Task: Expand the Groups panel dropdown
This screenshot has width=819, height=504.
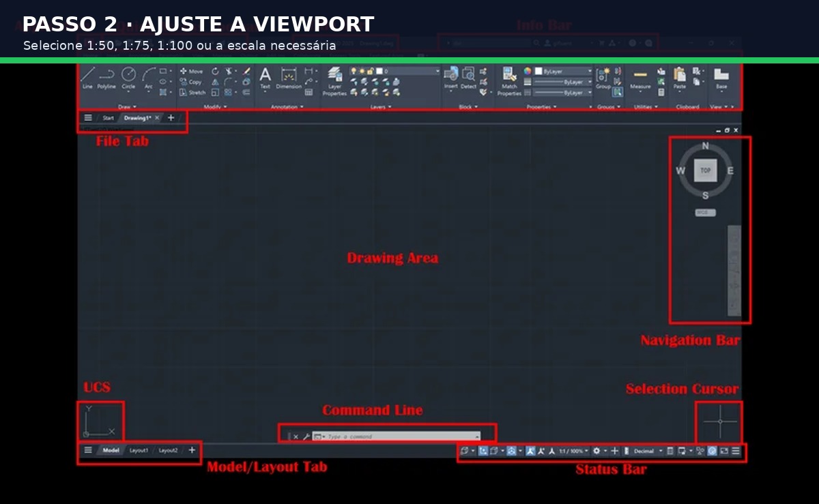Action: click(609, 106)
